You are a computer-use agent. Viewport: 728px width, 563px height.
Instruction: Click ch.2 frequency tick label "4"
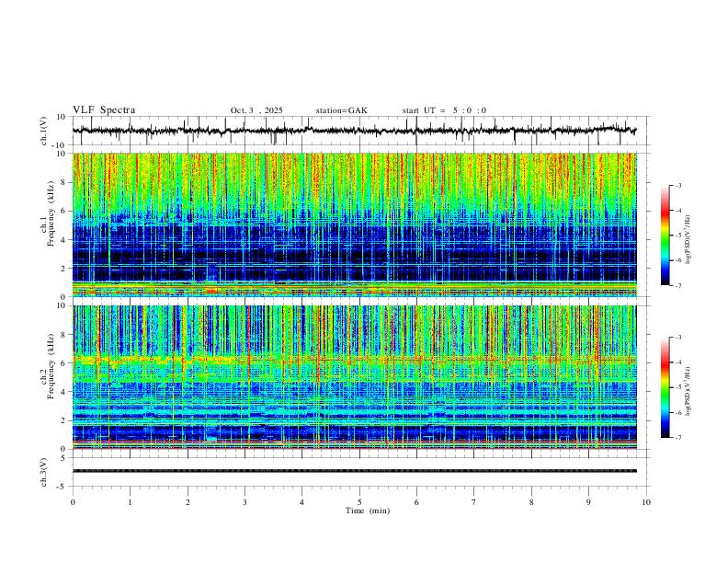(x=64, y=392)
